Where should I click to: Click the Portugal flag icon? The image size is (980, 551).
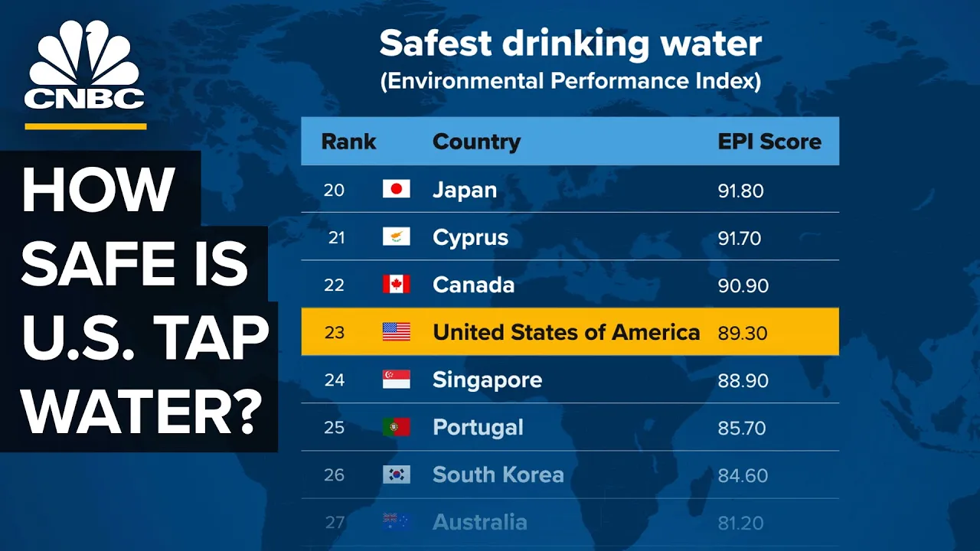[x=396, y=427]
